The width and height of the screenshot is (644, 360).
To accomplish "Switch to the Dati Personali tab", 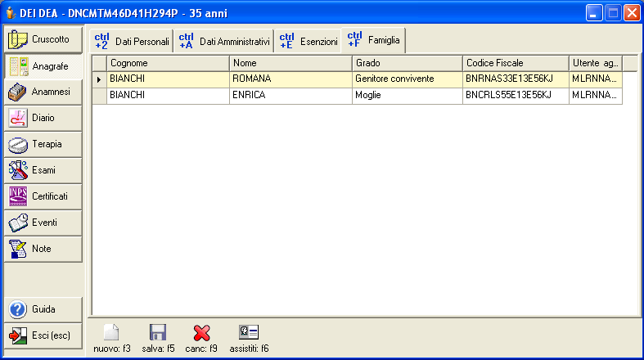I will pos(132,41).
